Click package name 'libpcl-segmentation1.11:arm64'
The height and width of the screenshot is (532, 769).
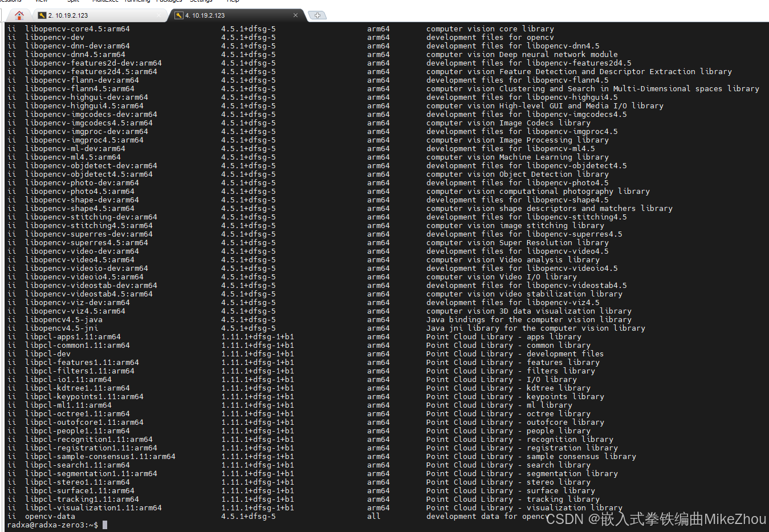(x=91, y=473)
